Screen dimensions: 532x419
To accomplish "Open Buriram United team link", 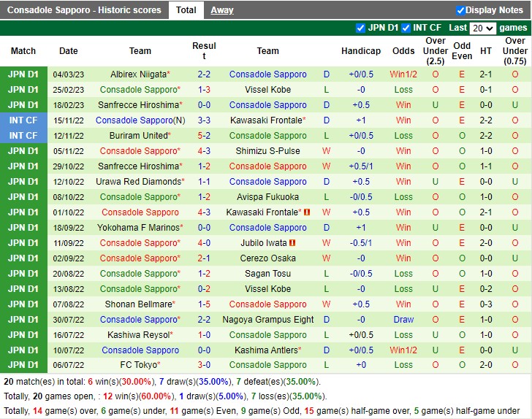I will (x=138, y=136).
